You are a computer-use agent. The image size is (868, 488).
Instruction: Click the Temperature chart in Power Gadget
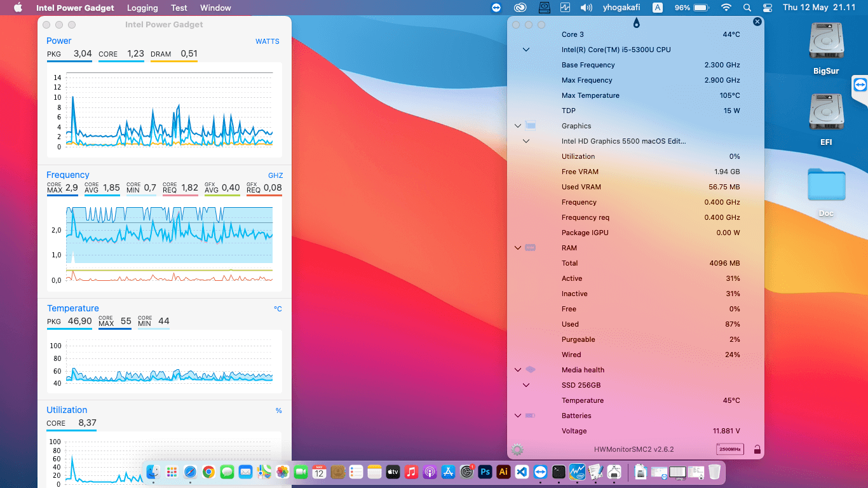[x=165, y=361]
